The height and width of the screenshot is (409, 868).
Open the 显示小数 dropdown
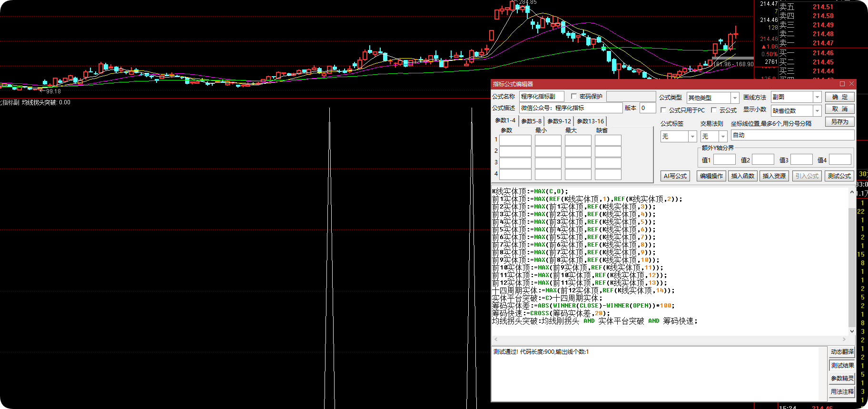click(817, 110)
